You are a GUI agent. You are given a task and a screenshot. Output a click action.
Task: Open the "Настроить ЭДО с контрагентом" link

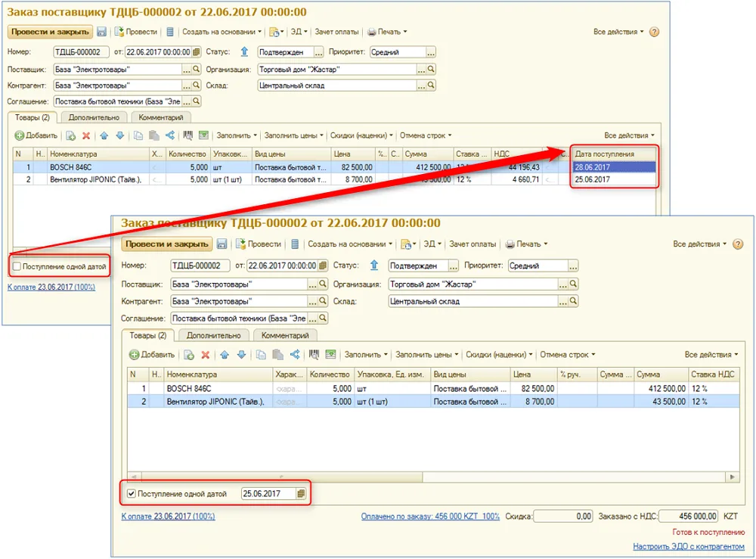689,546
